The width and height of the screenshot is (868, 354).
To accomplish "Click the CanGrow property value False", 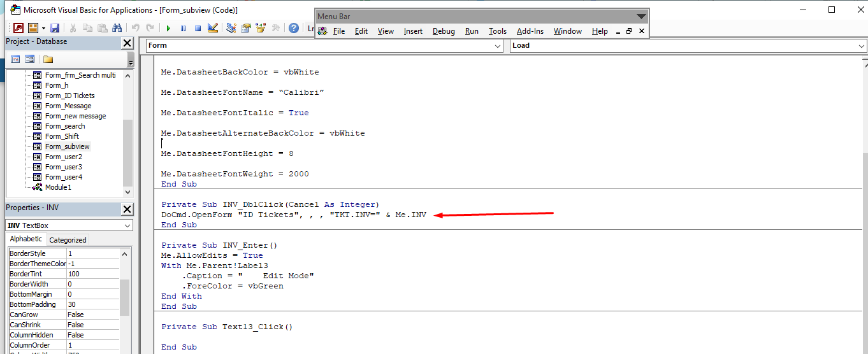I will [x=92, y=315].
